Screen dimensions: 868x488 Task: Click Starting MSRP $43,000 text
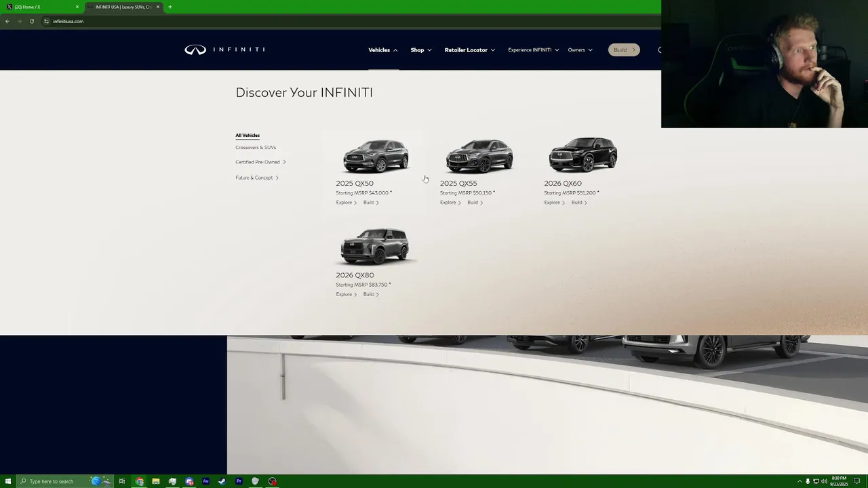click(363, 193)
